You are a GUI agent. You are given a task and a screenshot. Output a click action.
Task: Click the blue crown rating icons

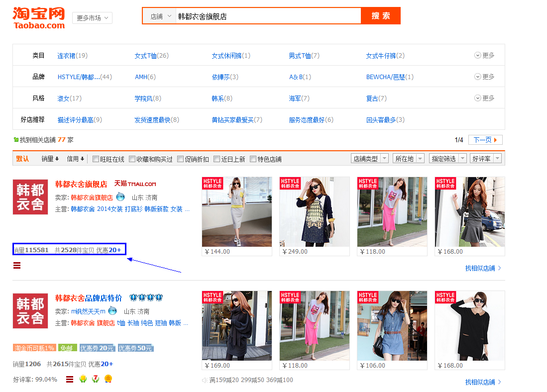146,297
